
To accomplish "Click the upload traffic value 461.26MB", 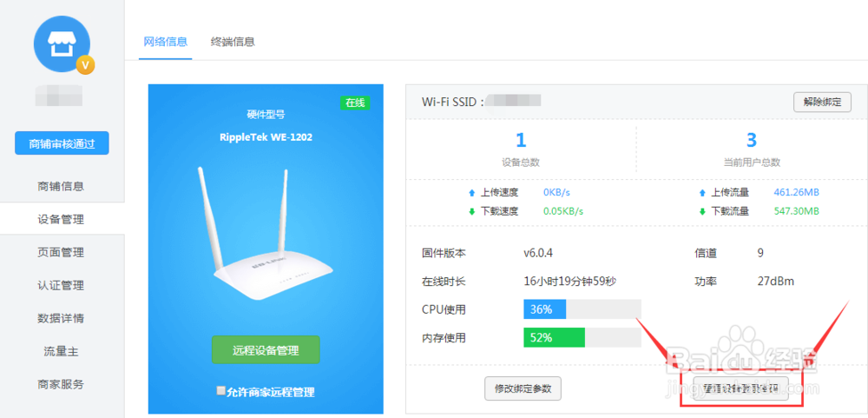I will tap(796, 193).
